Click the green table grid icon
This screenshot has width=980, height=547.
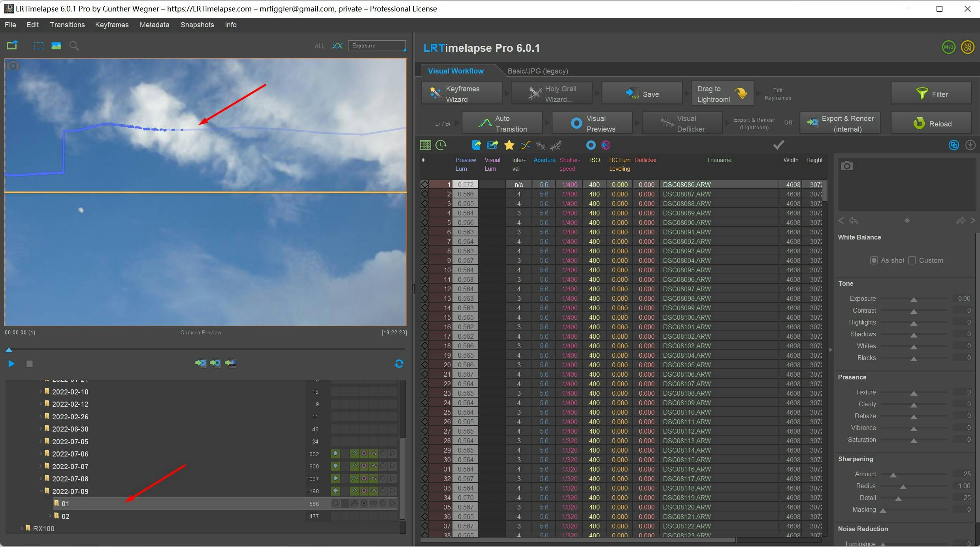pos(425,145)
